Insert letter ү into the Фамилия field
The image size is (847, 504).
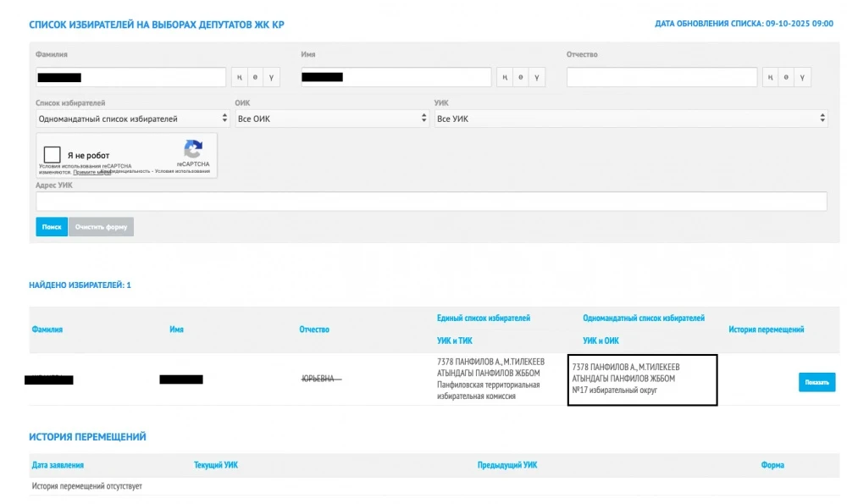pyautogui.click(x=271, y=77)
